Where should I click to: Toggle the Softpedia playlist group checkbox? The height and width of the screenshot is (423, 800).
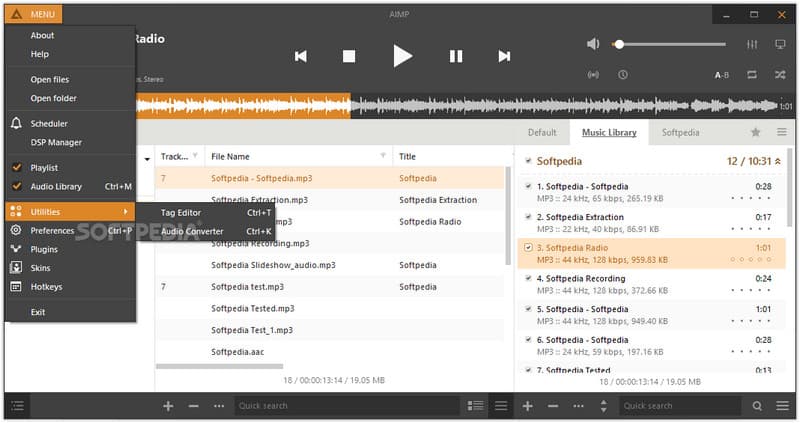[527, 161]
